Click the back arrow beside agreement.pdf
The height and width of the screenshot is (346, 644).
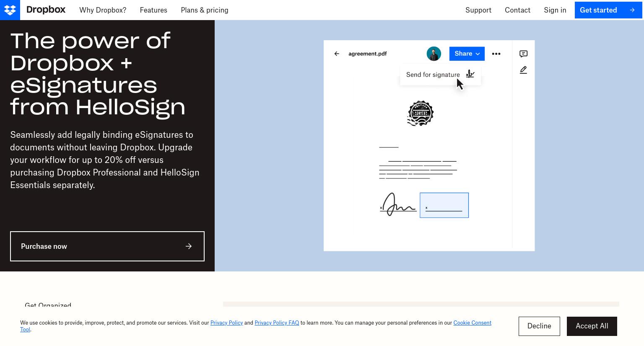(337, 54)
